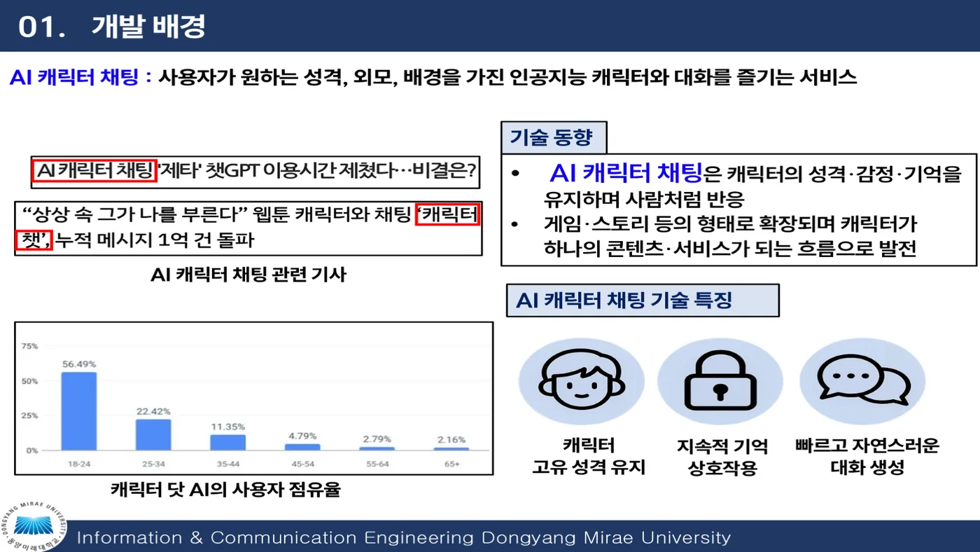Click the '캐릭터 닷 AI의 사용자 점유율' caption
This screenshot has height=552, width=980.
pos(225,489)
